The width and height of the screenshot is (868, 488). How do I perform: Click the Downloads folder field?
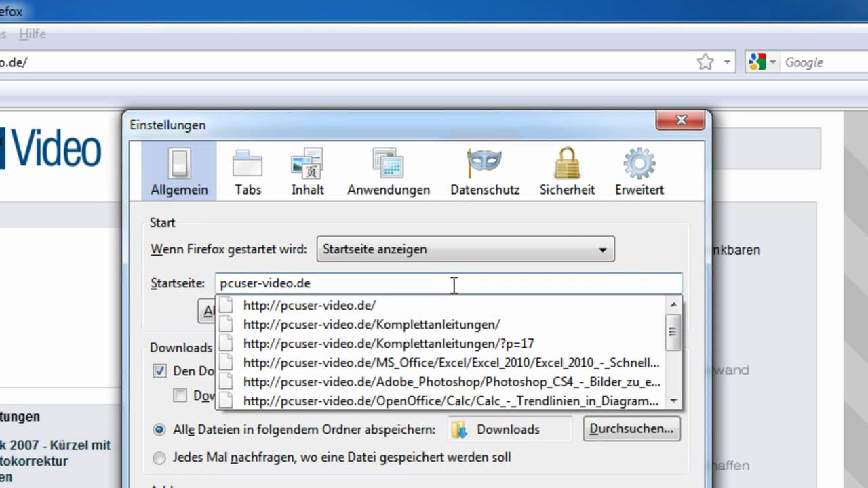509,429
